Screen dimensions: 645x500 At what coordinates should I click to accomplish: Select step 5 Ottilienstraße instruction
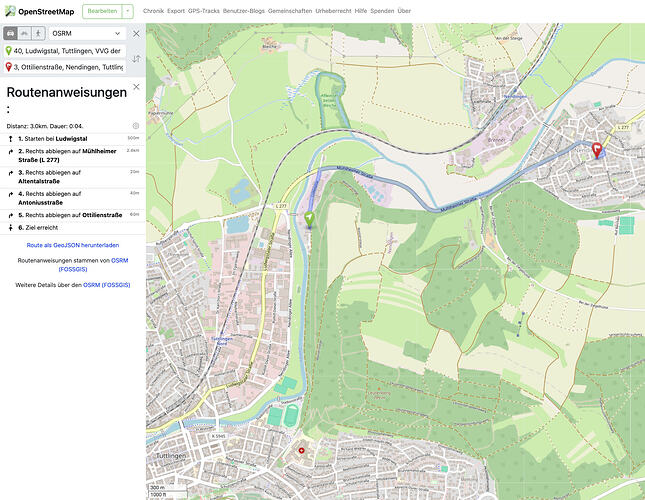72,215
